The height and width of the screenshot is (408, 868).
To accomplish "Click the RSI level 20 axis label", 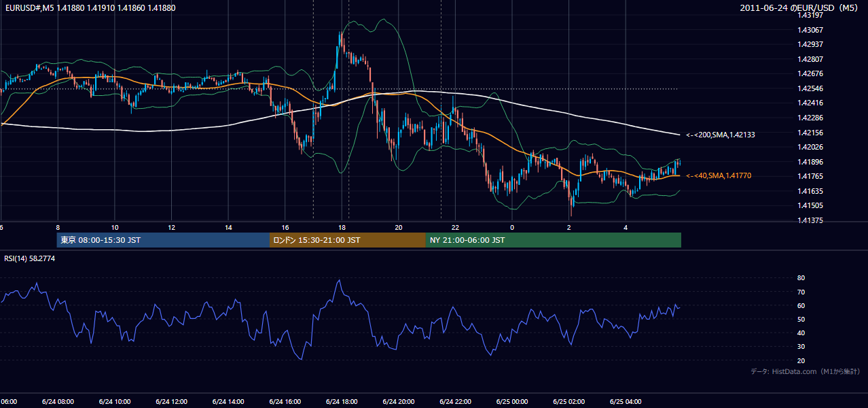I will pos(801,360).
